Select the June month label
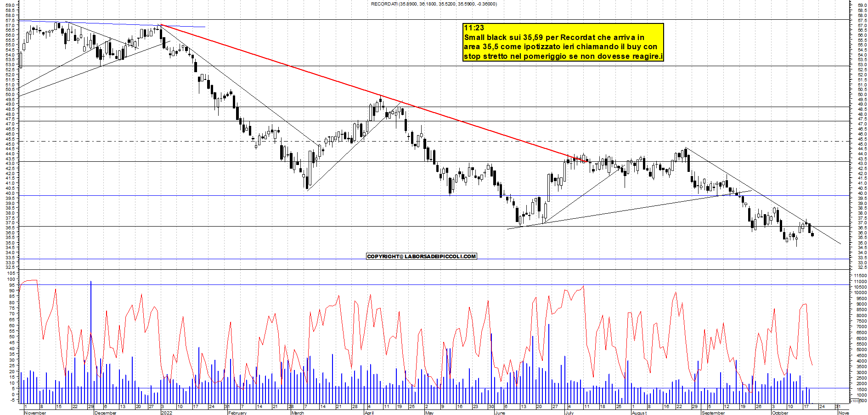This screenshot has width=868, height=415. pyautogui.click(x=500, y=413)
